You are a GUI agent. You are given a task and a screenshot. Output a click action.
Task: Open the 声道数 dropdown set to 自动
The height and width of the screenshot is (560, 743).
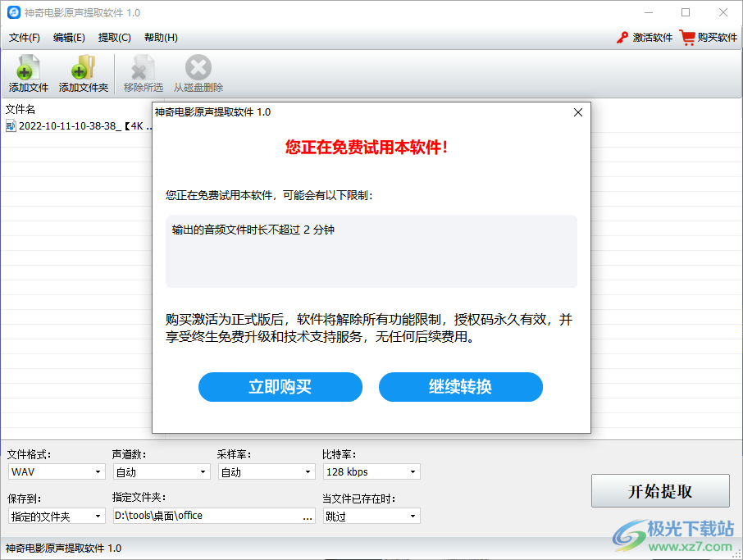[161, 471]
